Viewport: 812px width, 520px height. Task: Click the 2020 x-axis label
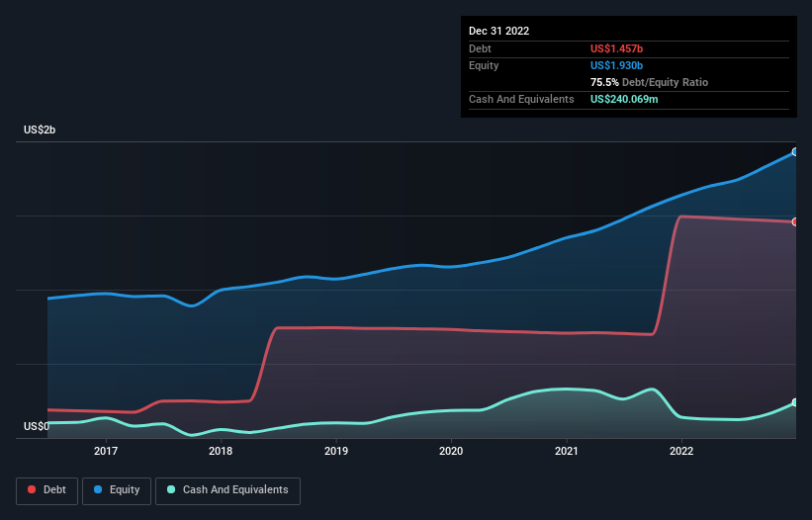(451, 451)
